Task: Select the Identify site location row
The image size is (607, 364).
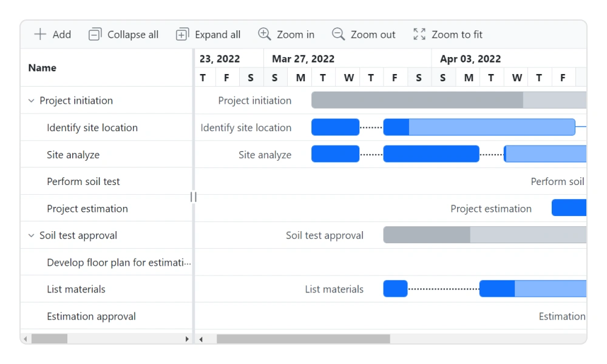Action: 92,127
